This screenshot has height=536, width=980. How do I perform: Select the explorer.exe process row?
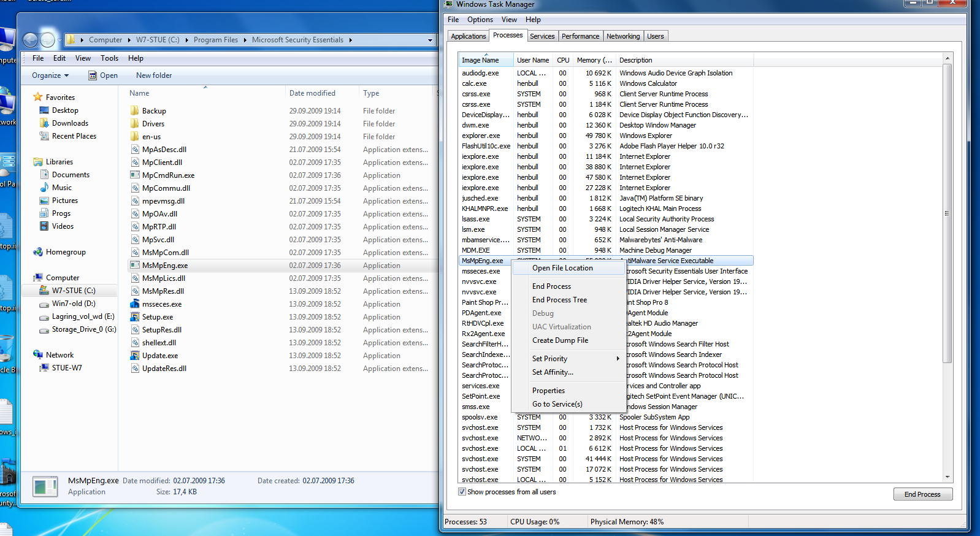[605, 136]
